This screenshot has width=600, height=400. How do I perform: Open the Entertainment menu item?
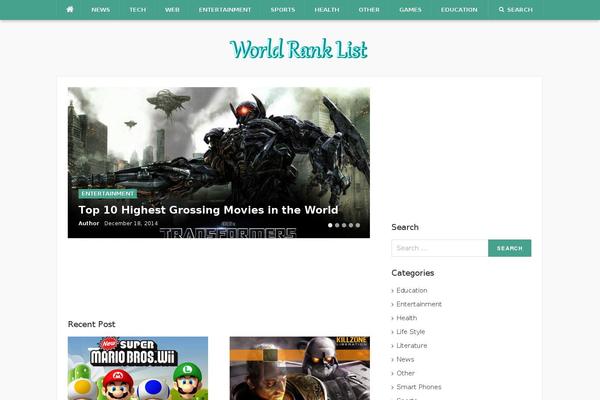tap(225, 10)
